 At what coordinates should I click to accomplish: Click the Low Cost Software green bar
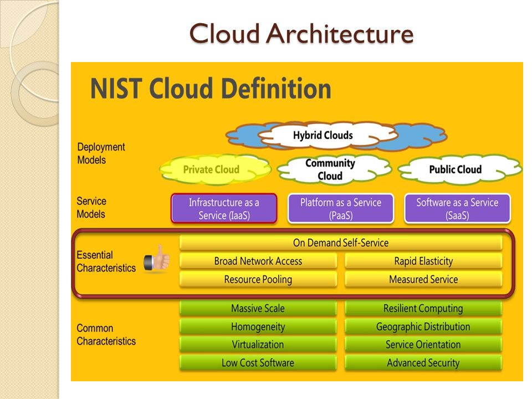tap(258, 362)
